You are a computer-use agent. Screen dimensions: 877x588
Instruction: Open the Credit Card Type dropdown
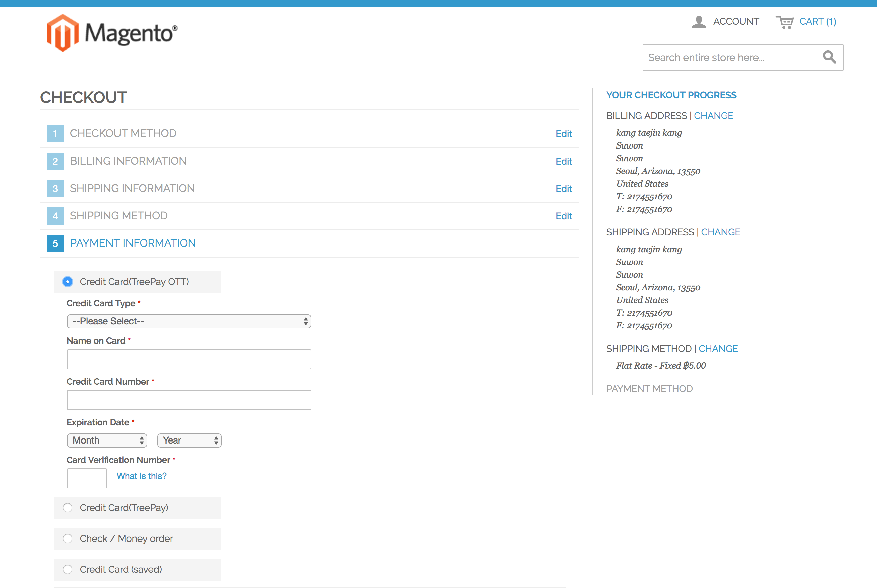click(189, 321)
